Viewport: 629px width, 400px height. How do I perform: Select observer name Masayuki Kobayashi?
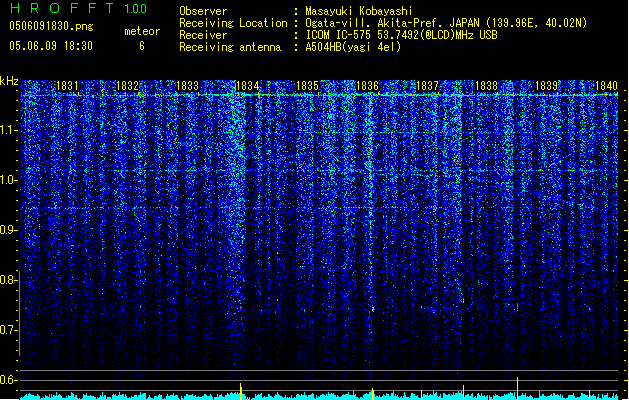359,11
